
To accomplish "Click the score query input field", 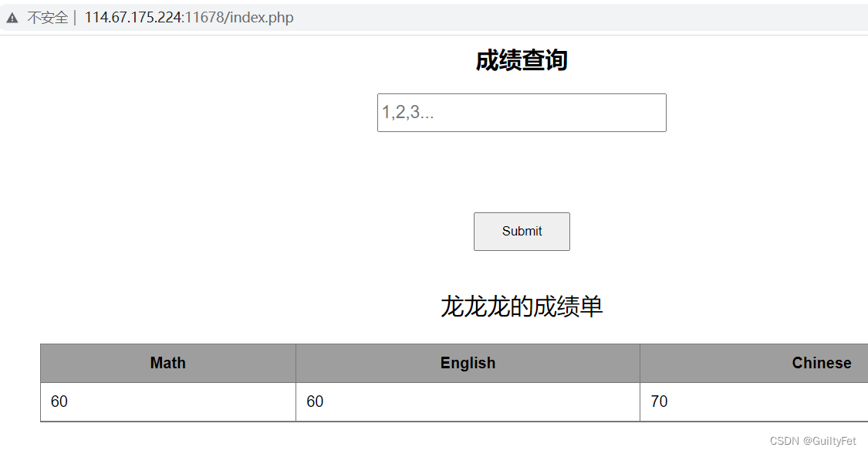I will (x=522, y=113).
